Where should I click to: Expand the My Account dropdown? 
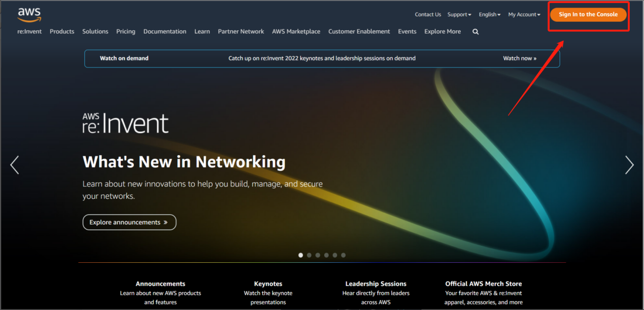(x=524, y=15)
